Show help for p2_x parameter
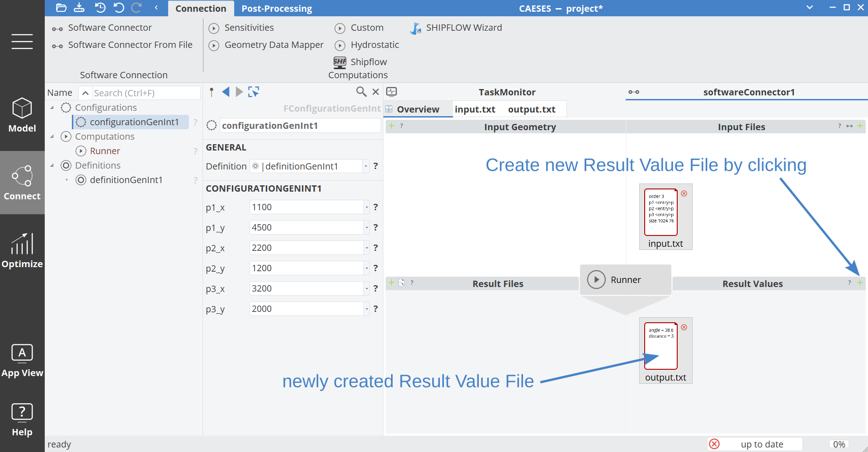The image size is (868, 452). [x=376, y=248]
